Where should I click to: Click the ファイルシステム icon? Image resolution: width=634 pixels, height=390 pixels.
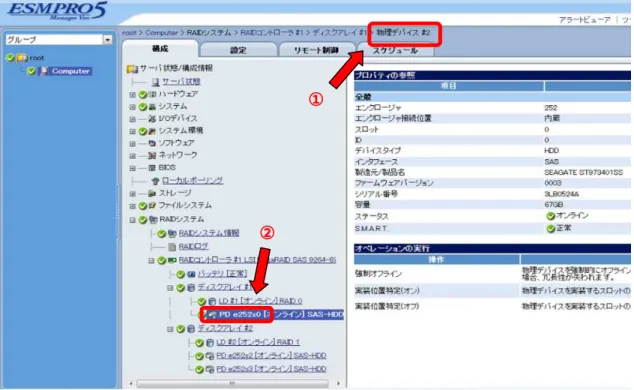pyautogui.click(x=152, y=206)
